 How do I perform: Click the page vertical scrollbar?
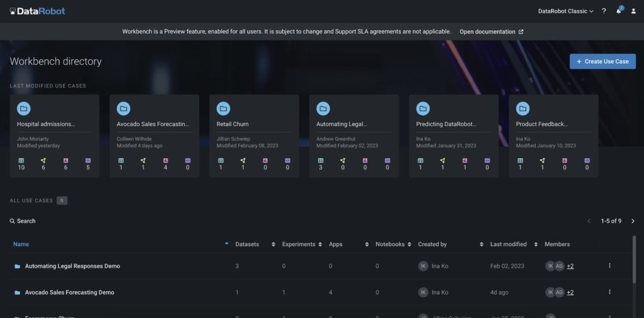635,259
